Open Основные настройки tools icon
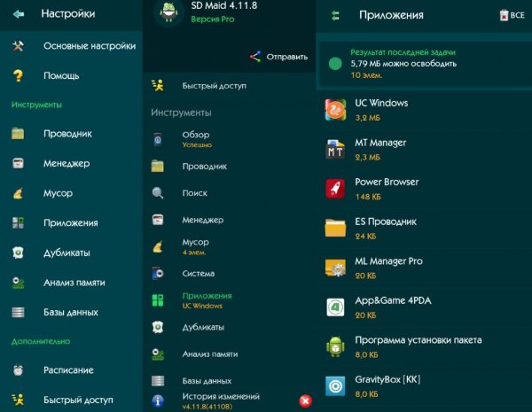The width and height of the screenshot is (532, 412). pyautogui.click(x=18, y=46)
